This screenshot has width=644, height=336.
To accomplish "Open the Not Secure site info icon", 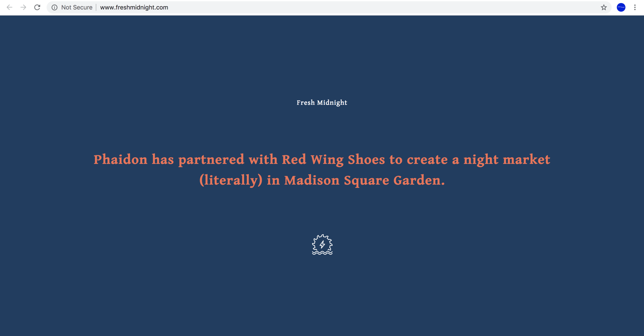I will tap(54, 7).
